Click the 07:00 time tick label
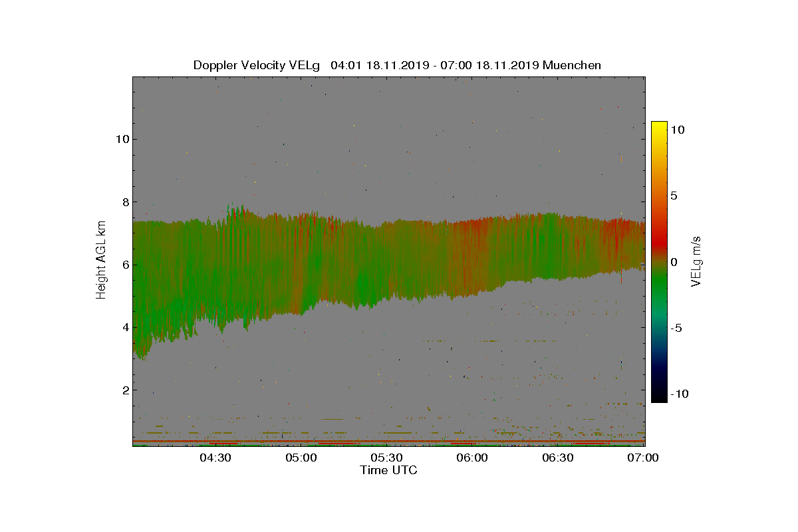The height and width of the screenshot is (532, 798). point(643,458)
